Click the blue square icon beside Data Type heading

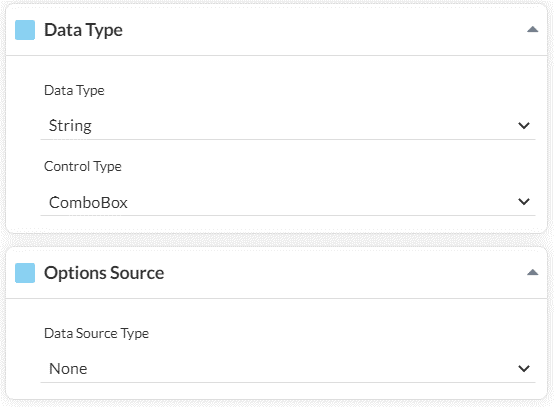click(25, 30)
